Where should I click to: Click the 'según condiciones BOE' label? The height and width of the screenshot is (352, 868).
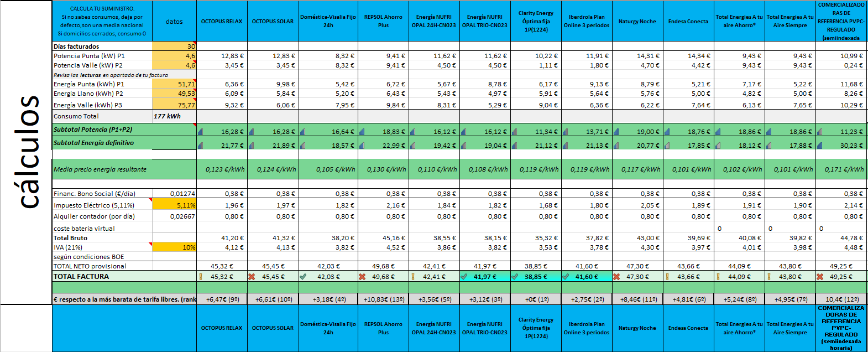[89, 257]
